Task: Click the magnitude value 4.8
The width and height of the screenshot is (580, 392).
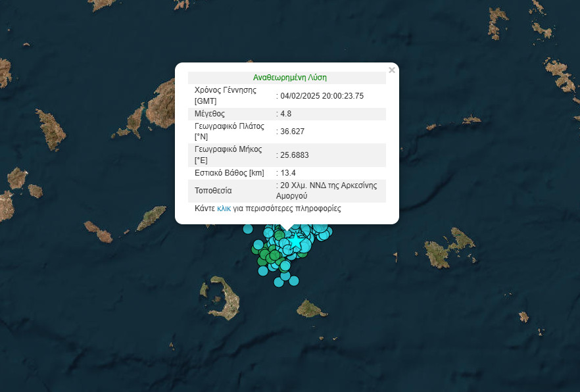Action: [x=288, y=114]
